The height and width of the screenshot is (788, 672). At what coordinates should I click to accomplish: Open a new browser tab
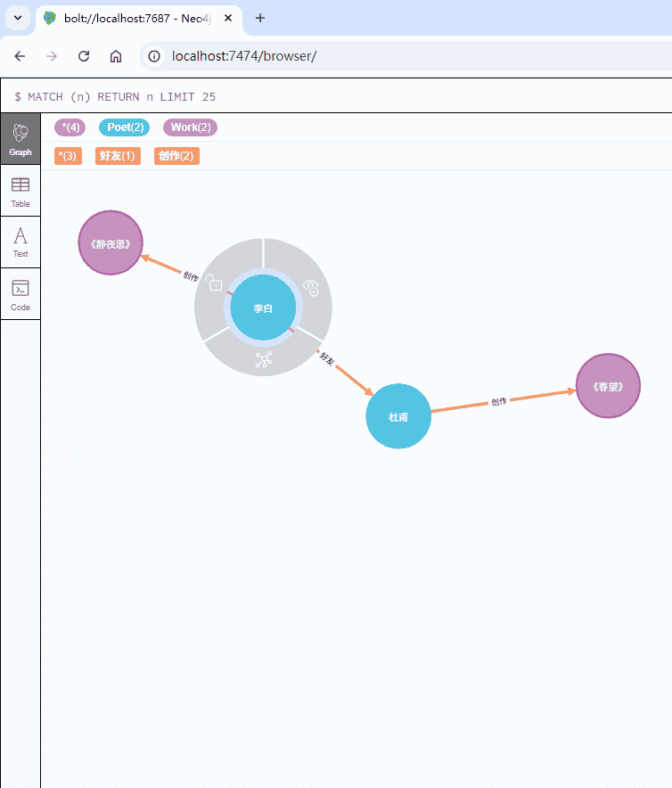260,18
